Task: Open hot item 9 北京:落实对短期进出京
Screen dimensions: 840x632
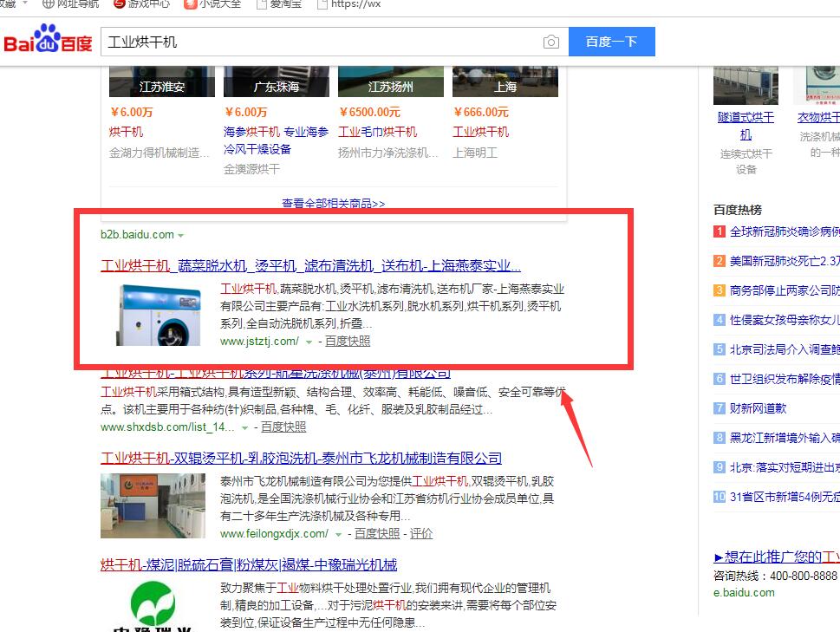Action: click(x=785, y=467)
